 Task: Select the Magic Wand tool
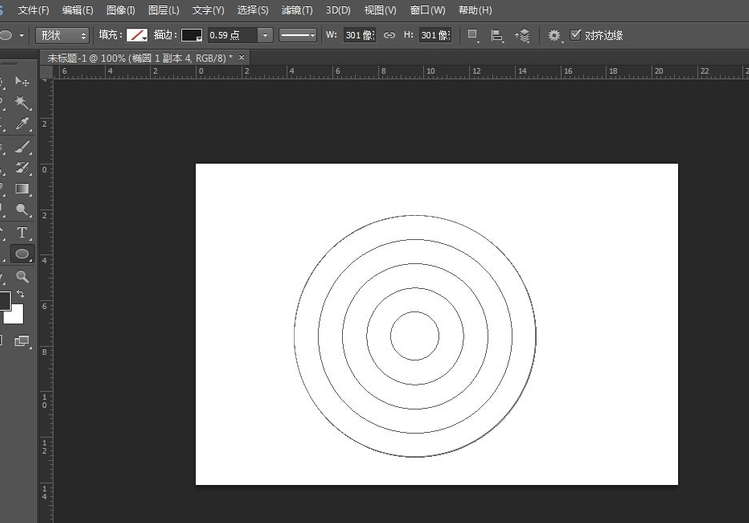click(x=22, y=104)
